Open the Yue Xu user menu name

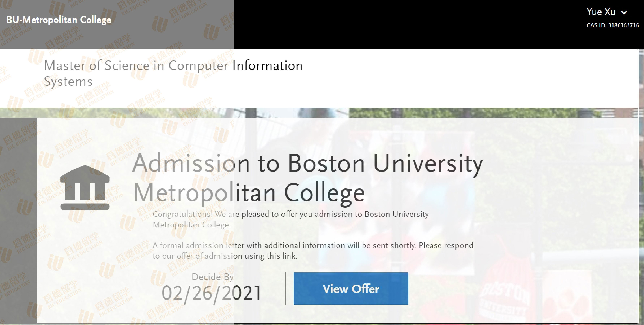601,12
